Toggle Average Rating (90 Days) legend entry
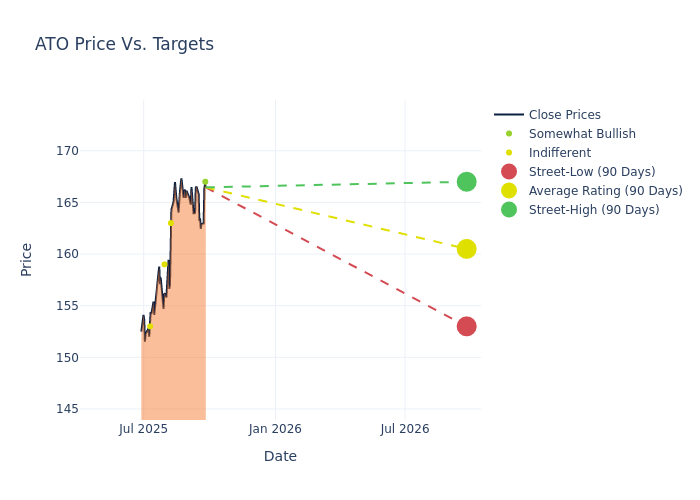The width and height of the screenshot is (700, 500). [605, 191]
